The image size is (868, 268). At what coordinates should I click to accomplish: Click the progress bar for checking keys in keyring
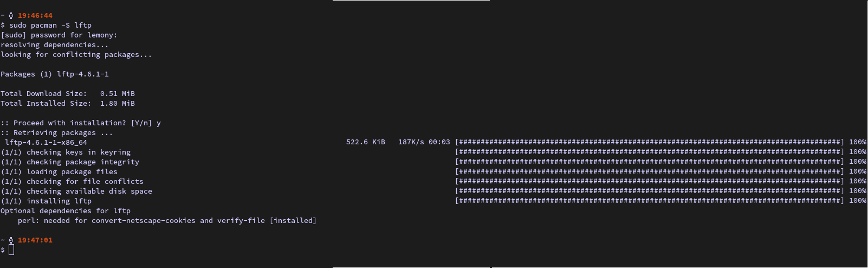coord(649,152)
